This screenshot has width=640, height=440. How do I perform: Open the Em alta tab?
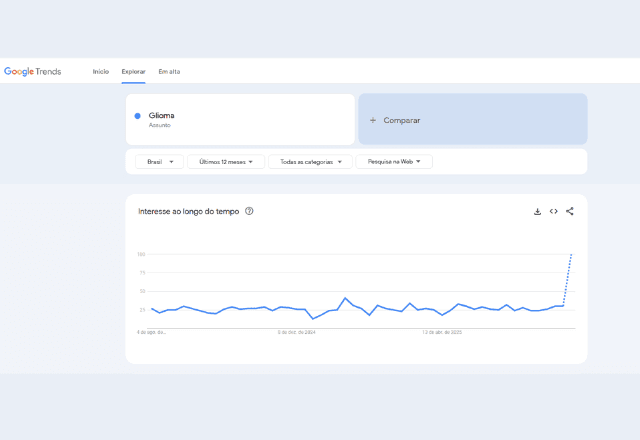pyautogui.click(x=169, y=71)
